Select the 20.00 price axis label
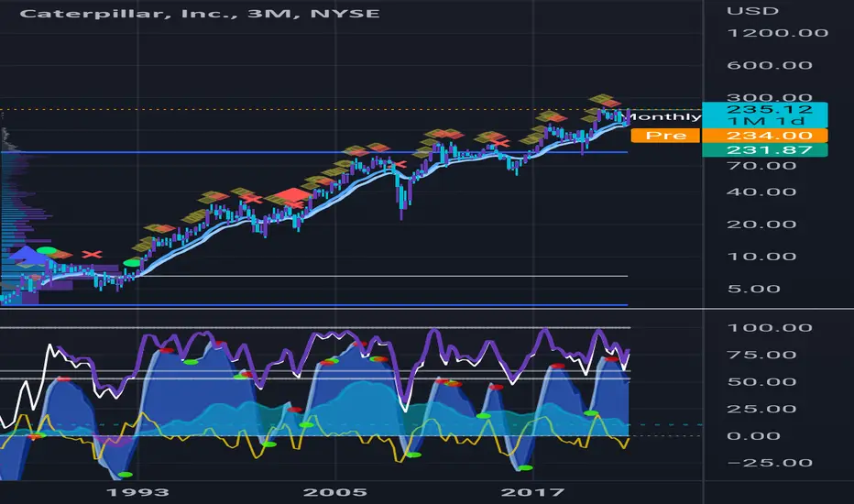This screenshot has height=504, width=854. tap(761, 224)
